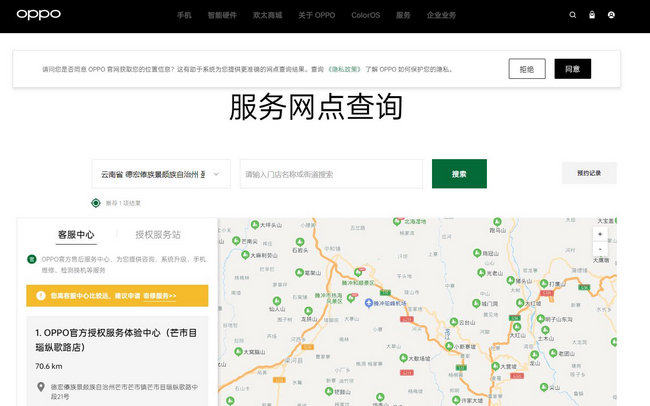Click the store address text under the pin
Screen dimensions: 650x406
click(x=124, y=391)
